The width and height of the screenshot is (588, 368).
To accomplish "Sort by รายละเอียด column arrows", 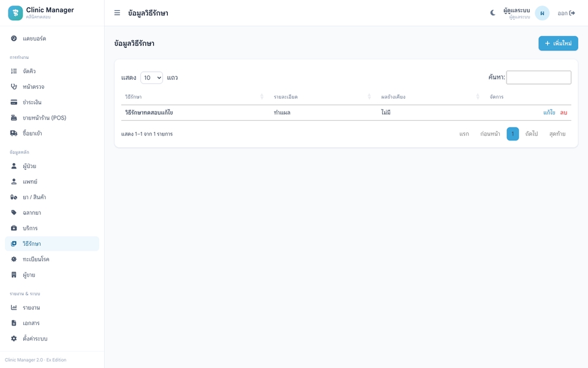I will click(x=369, y=96).
